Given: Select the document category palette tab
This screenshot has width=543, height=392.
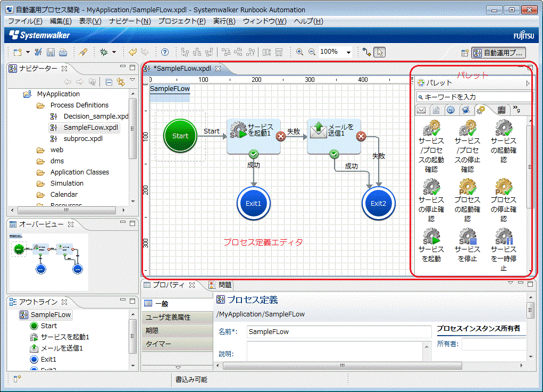Looking at the screenshot, I should pyautogui.click(x=436, y=110).
